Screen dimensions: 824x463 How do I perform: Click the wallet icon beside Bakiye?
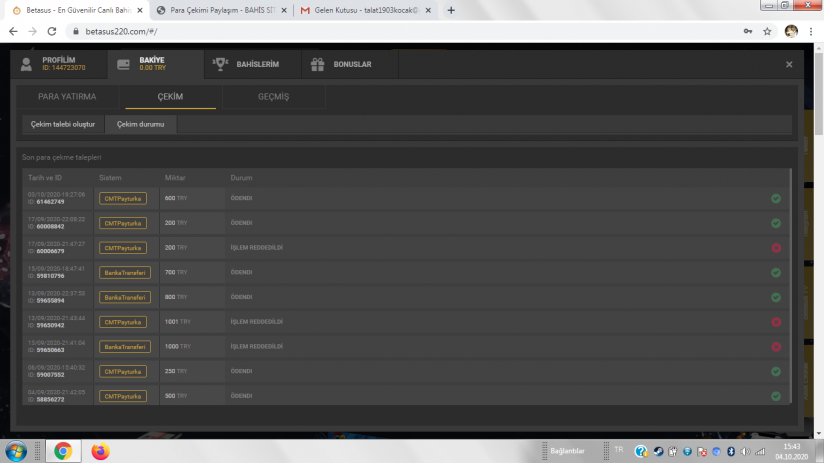pos(123,64)
